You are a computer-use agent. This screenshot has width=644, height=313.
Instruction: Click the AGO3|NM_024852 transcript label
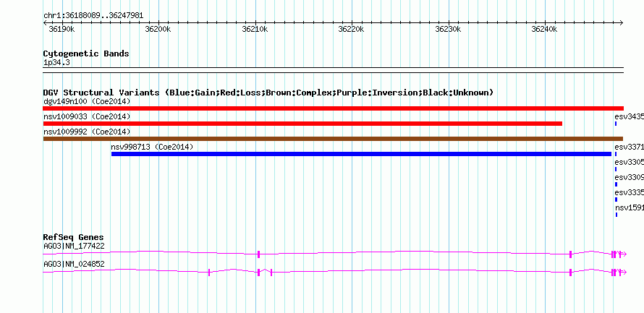point(74,264)
